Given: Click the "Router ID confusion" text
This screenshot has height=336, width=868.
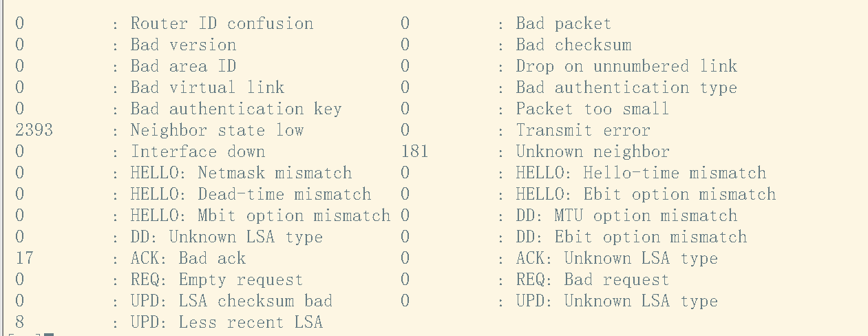Looking at the screenshot, I should [222, 23].
